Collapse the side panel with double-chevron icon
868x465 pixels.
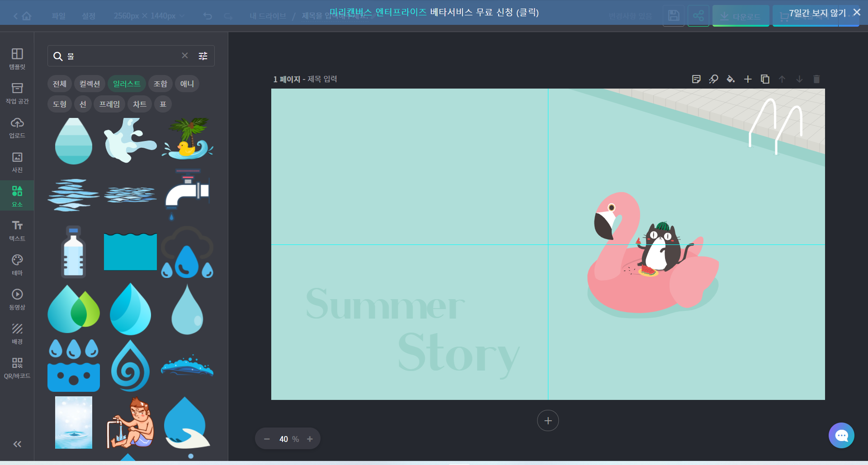click(x=17, y=444)
